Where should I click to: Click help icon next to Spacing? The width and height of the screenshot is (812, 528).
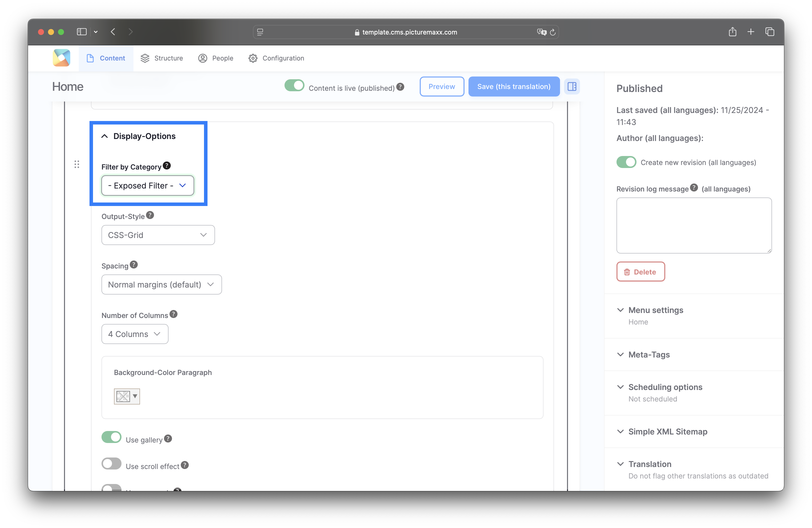tap(134, 264)
